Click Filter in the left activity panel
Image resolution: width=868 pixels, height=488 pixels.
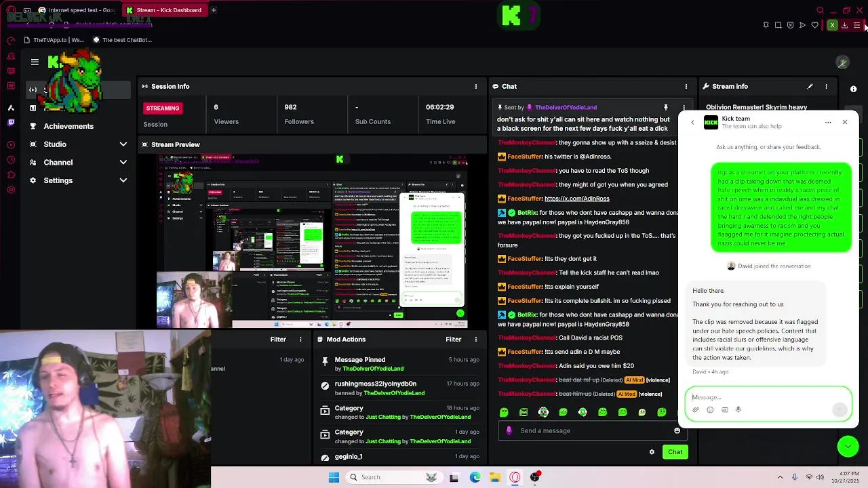point(278,339)
